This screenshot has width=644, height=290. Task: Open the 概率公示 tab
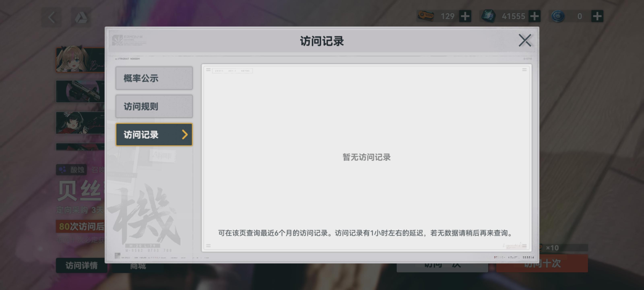[154, 78]
